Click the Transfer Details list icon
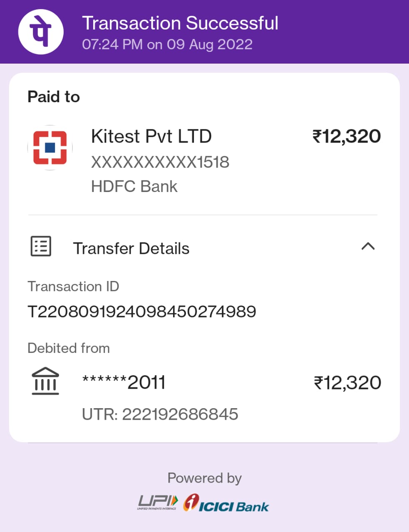Image resolution: width=409 pixels, height=532 pixels. click(41, 246)
